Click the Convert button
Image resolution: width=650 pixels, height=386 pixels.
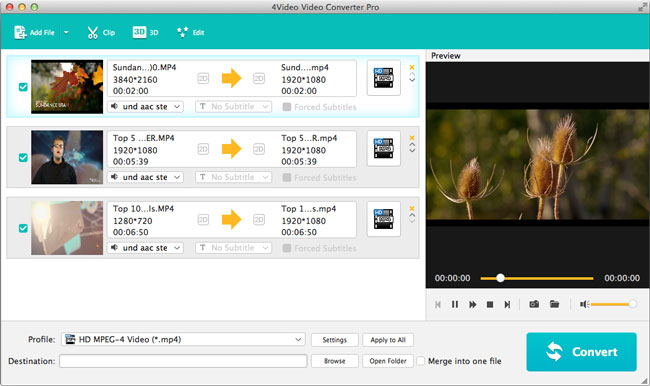[581, 352]
